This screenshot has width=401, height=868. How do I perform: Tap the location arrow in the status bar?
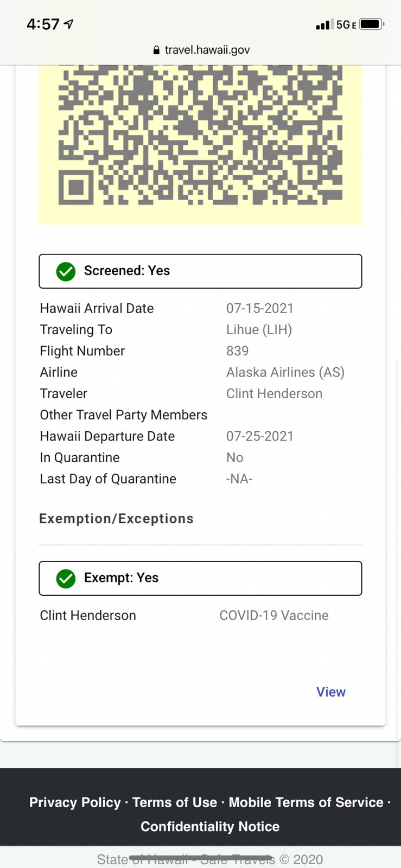68,24
